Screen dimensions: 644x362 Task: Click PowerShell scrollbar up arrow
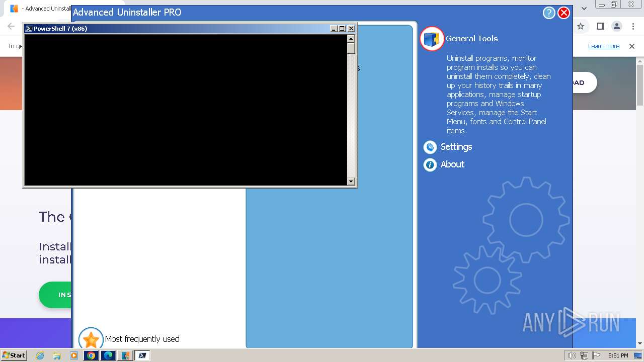tap(351, 38)
